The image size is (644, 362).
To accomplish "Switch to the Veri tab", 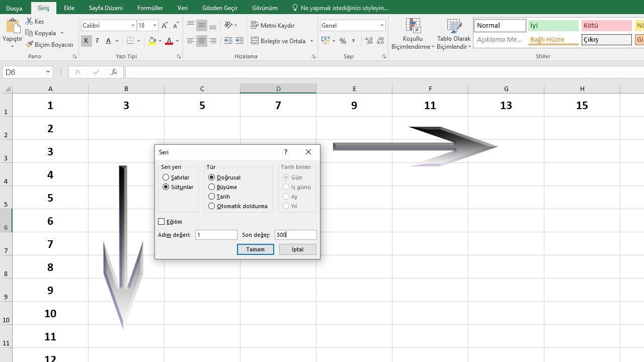I will (x=183, y=9).
